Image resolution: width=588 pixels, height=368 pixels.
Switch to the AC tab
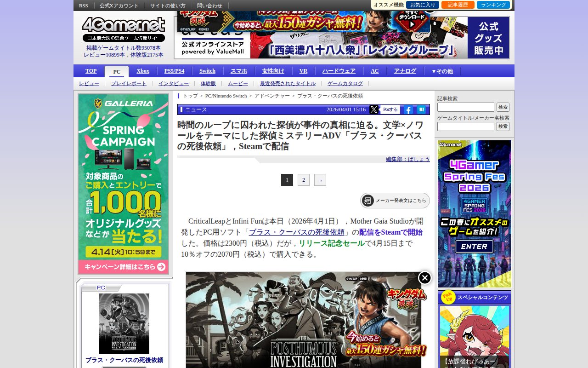[375, 71]
